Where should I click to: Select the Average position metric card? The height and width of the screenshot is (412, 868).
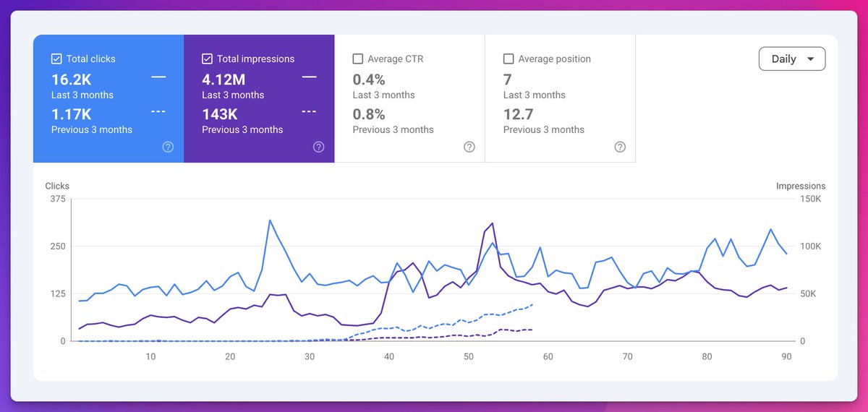click(x=560, y=98)
